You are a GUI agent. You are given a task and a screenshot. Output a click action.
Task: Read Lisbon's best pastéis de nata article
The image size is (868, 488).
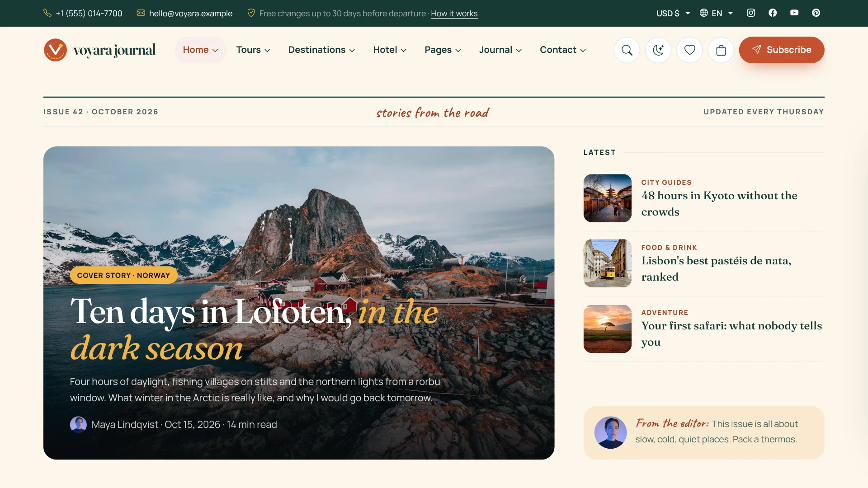click(716, 269)
